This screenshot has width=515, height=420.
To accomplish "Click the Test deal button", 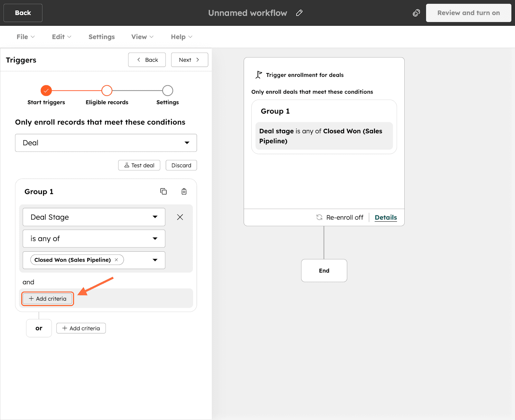I will coord(139,165).
